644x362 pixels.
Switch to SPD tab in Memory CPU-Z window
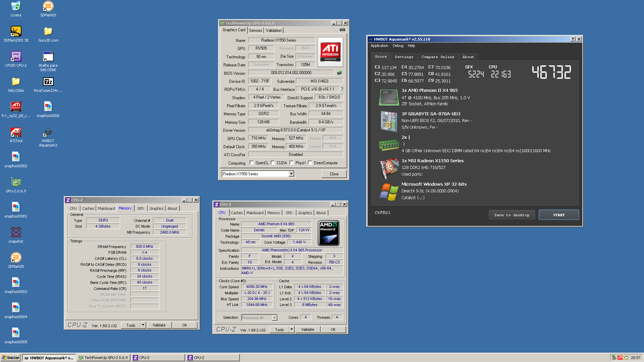[140, 208]
